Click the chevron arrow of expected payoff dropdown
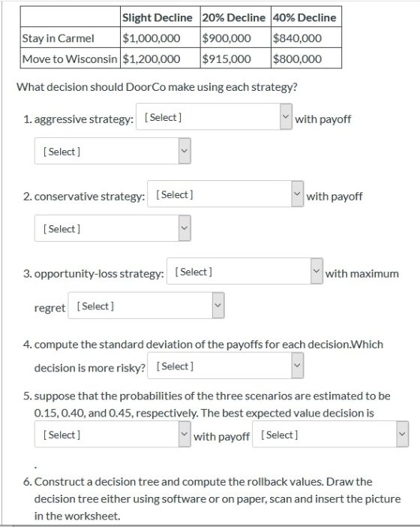This screenshot has width=420, height=527. pos(402,434)
